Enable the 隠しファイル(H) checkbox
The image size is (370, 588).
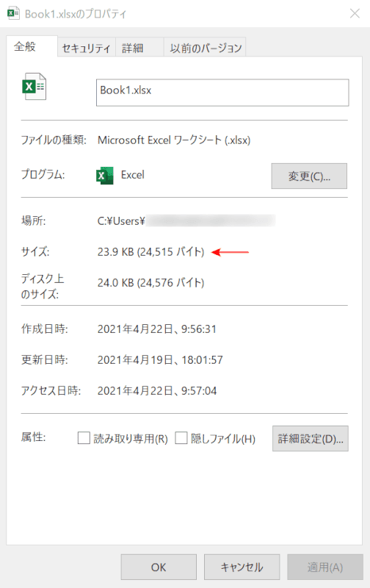point(181,437)
